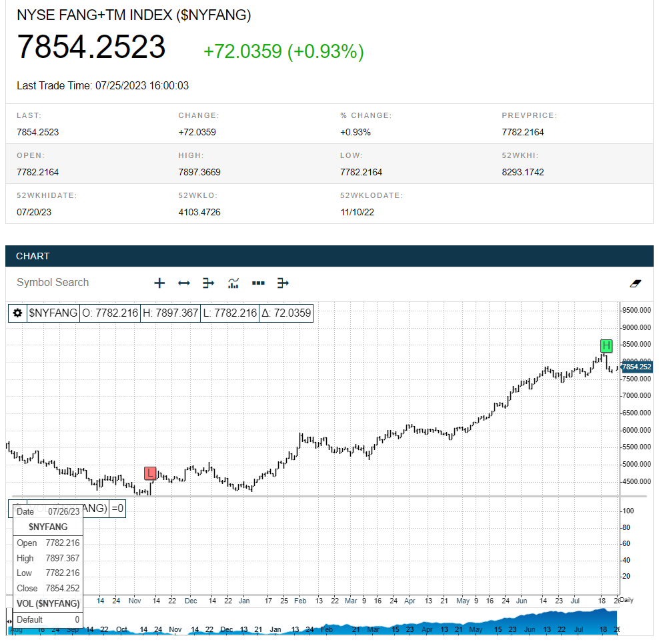Click the $NYFANG symbol label in the chart legend

pyautogui.click(x=53, y=313)
